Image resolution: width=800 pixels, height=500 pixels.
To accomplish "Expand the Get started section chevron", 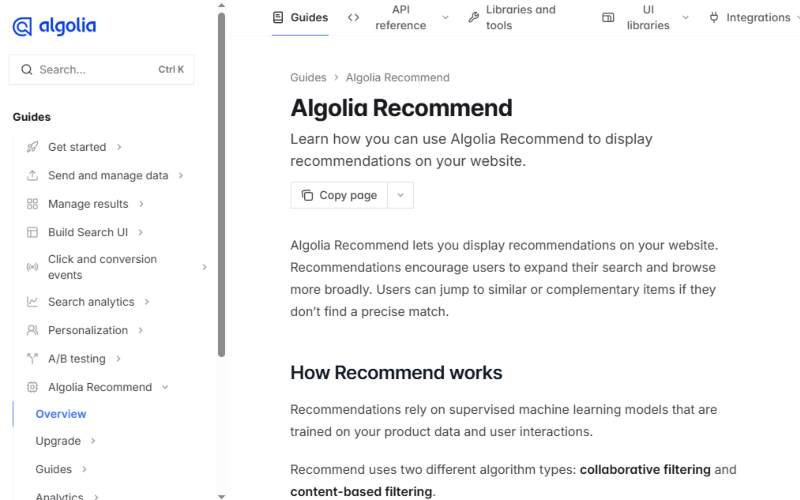I will point(119,147).
